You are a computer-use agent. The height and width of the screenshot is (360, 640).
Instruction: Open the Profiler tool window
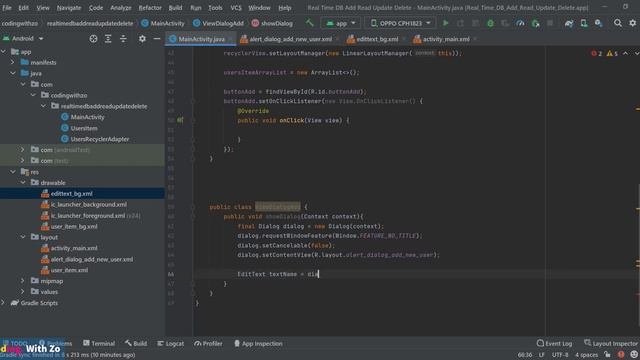pyautogui.click(x=209, y=344)
